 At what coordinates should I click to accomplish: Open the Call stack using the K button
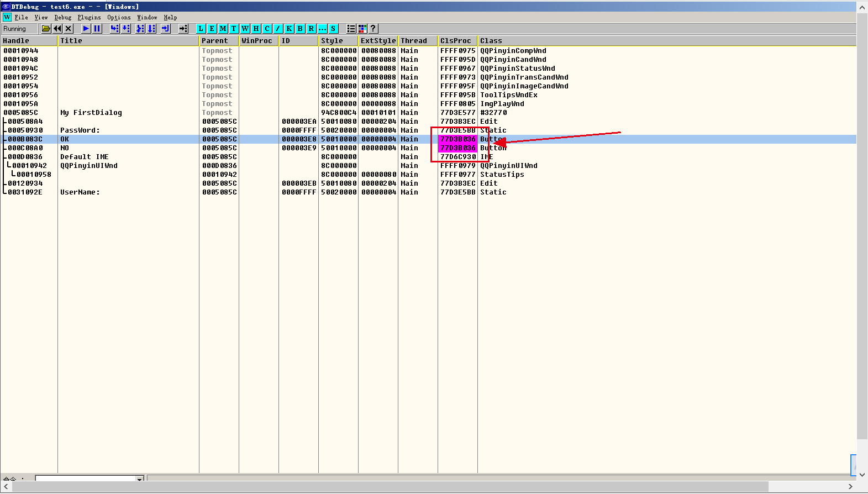click(289, 29)
